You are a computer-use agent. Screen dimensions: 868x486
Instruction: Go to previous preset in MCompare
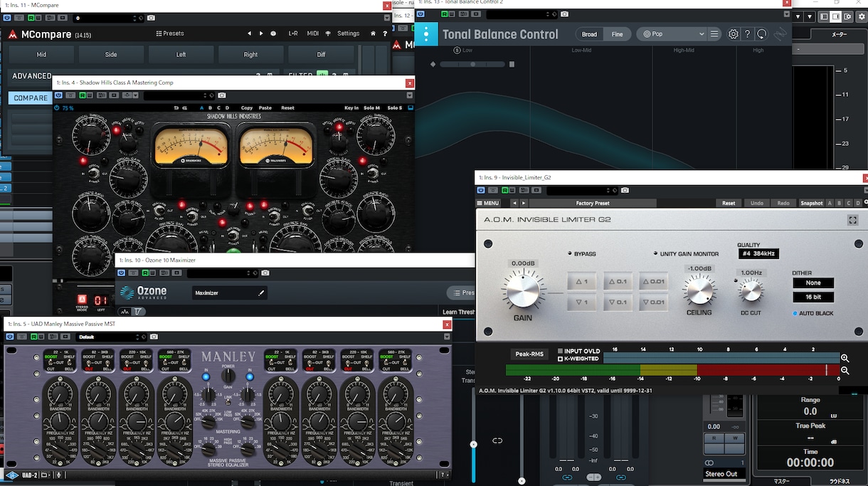[250, 33]
